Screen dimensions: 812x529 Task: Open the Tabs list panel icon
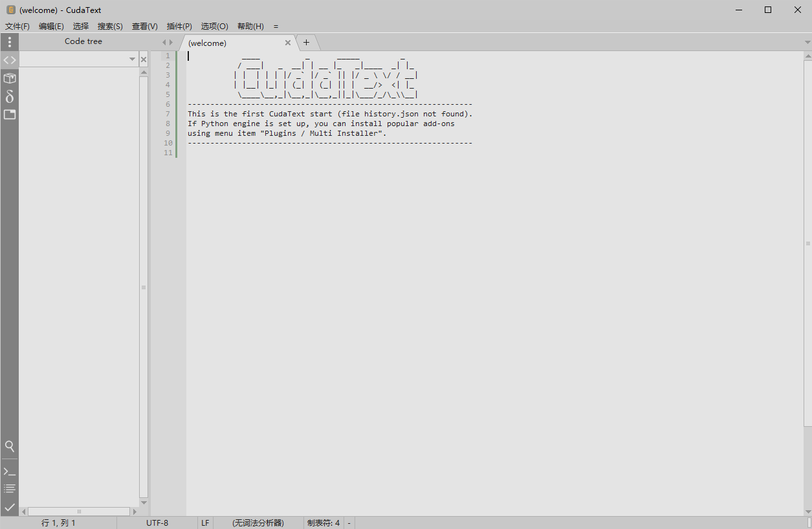[10, 114]
